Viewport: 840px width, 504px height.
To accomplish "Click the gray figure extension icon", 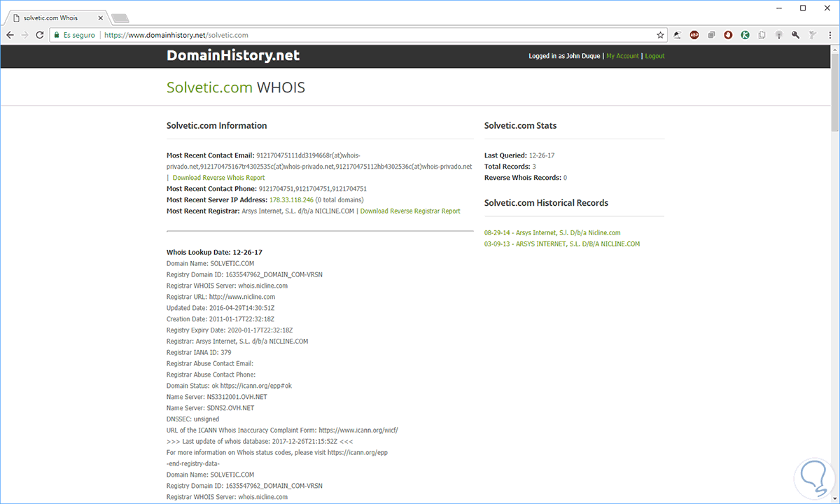I will click(813, 34).
